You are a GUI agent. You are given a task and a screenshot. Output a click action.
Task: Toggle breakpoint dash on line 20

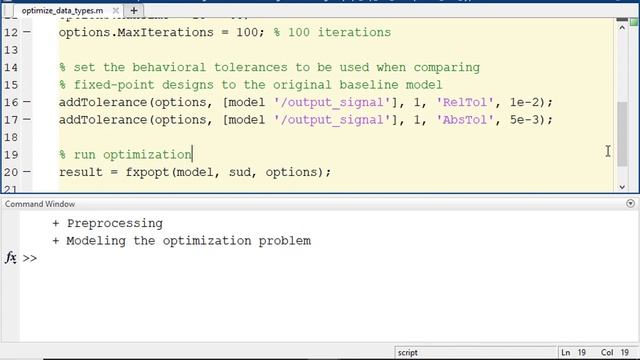click(27, 172)
